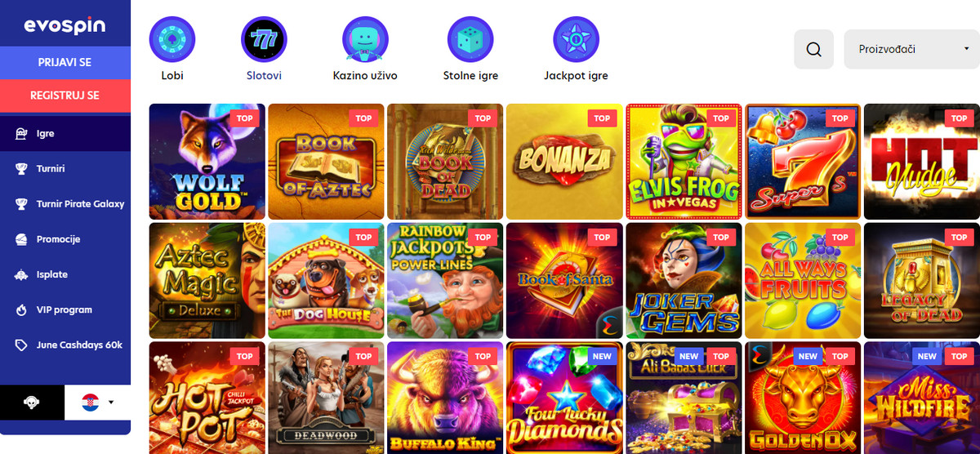Open the Jackpot igre star icon
980x454 pixels.
click(576, 39)
